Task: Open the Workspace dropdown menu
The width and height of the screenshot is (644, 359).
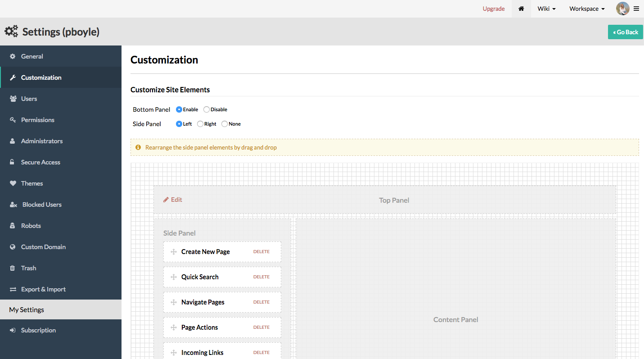Action: pyautogui.click(x=587, y=9)
